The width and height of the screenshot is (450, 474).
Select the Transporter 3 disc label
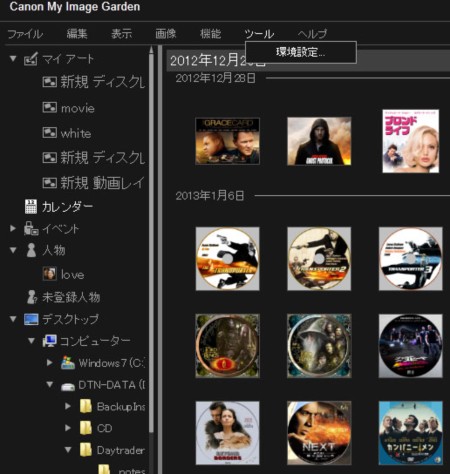[x=411, y=259]
